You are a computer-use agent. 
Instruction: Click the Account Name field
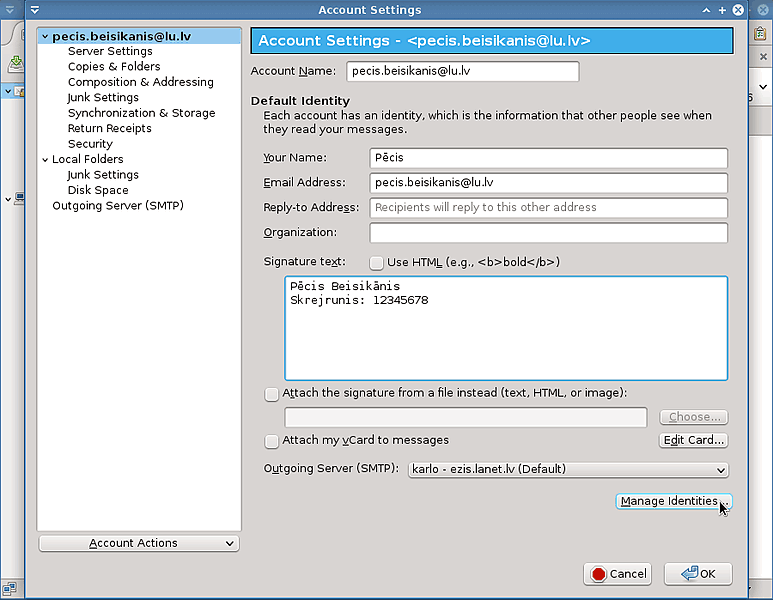click(x=462, y=71)
